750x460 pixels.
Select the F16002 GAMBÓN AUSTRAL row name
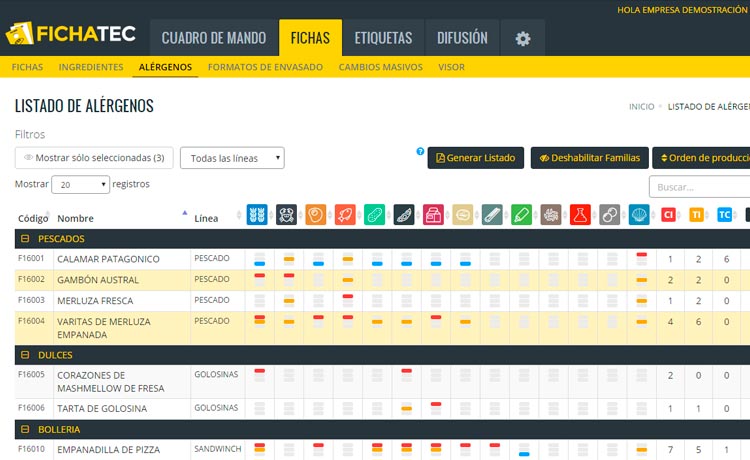98,280
